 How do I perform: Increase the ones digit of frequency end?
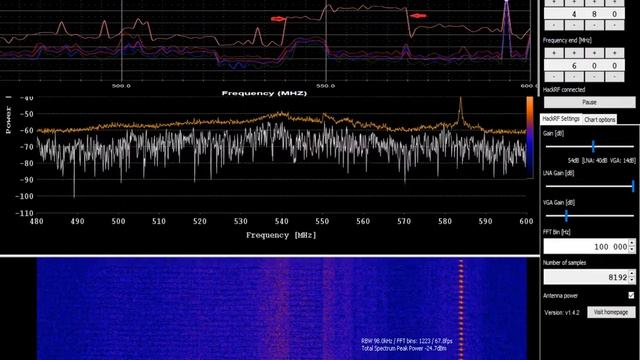coord(614,53)
